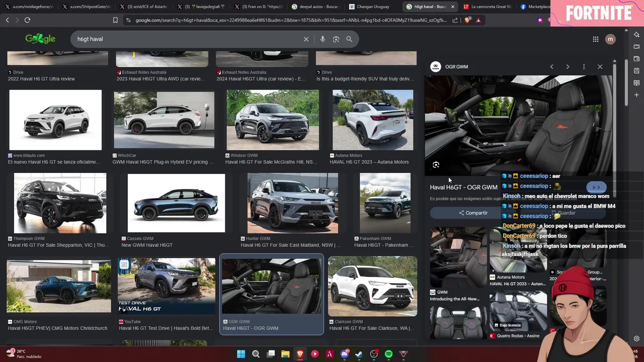Submit search with the magnifier icon
This screenshot has height=362, width=644.
click(x=349, y=39)
